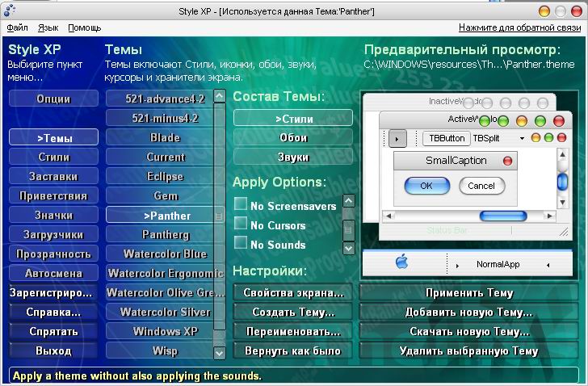This screenshot has width=588, height=386.
Task: Click preview horizontal scrollbar left arrow
Action: pyautogui.click(x=388, y=216)
